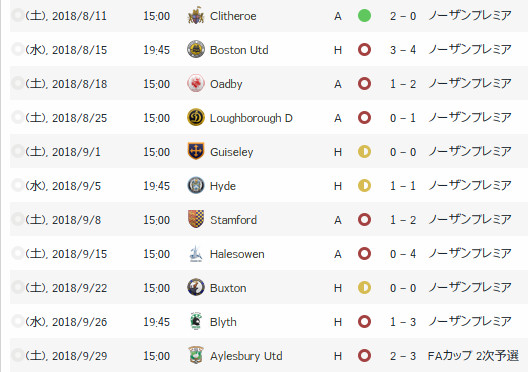The width and height of the screenshot is (528, 372).
Task: Click ノーザンプレミア competition in Hyde row
Action: click(x=470, y=185)
